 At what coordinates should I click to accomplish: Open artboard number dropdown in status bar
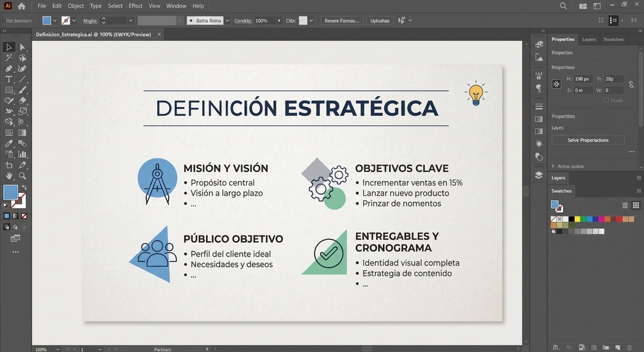coord(100,349)
